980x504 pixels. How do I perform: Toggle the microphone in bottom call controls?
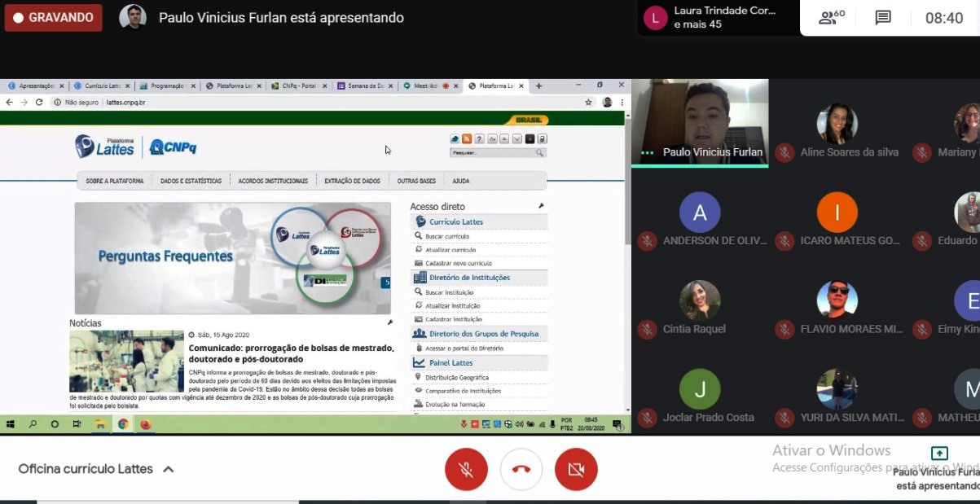pos(466,469)
